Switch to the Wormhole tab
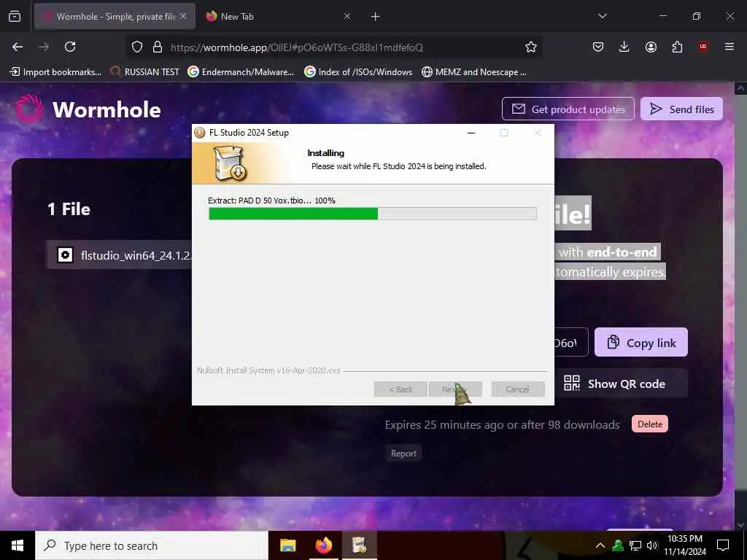Viewport: 747px width, 560px height. point(115,17)
